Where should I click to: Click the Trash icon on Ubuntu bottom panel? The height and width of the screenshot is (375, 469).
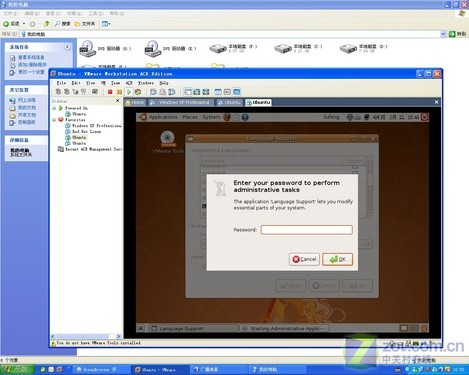click(x=424, y=328)
